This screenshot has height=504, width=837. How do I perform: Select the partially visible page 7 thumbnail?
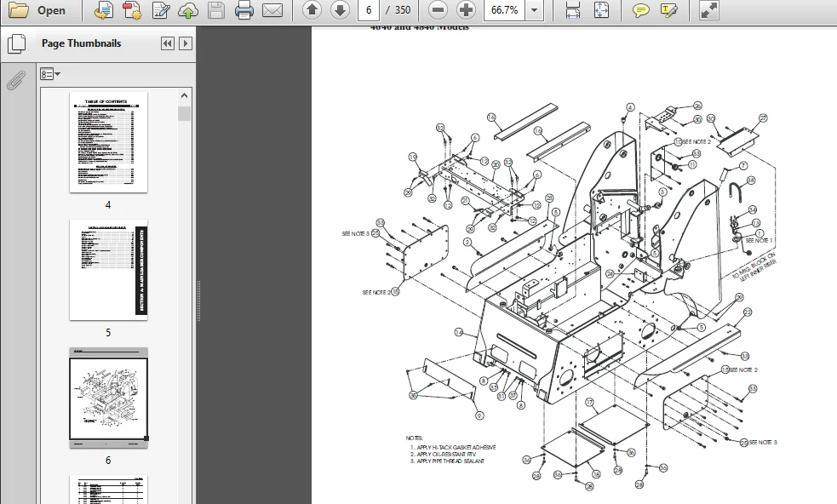pyautogui.click(x=108, y=489)
